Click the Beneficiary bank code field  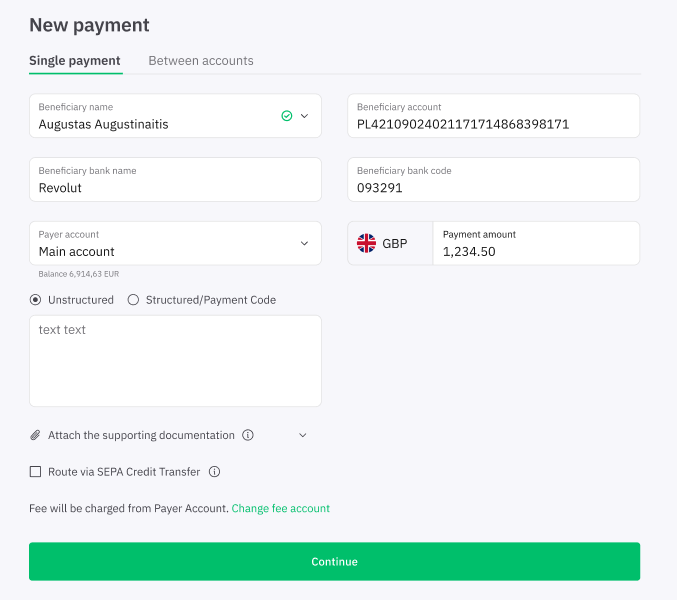point(494,180)
